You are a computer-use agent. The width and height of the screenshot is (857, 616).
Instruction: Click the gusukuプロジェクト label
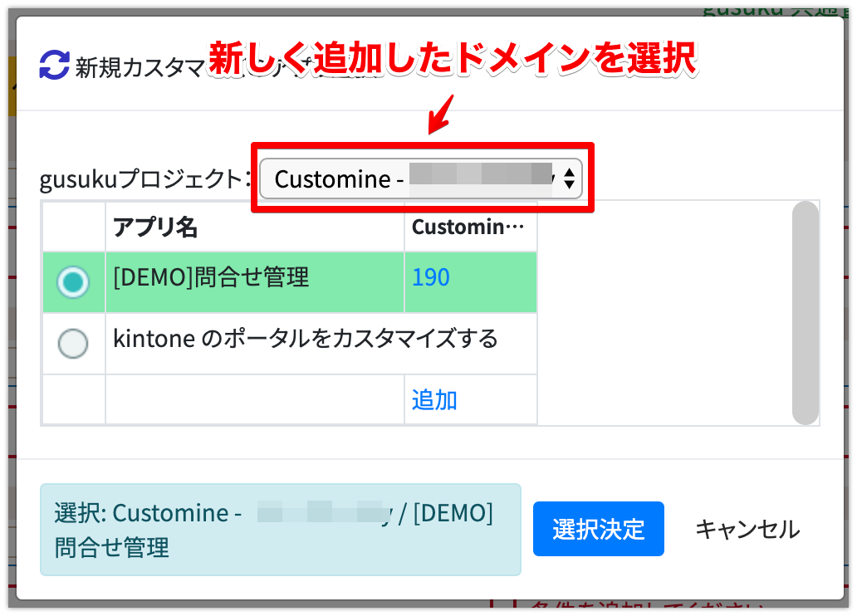click(x=144, y=179)
